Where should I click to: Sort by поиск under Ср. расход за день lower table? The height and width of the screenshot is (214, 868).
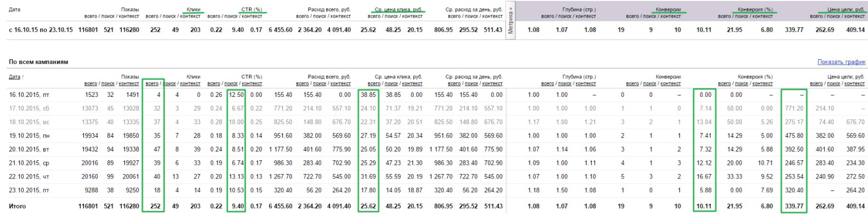tap(472, 84)
